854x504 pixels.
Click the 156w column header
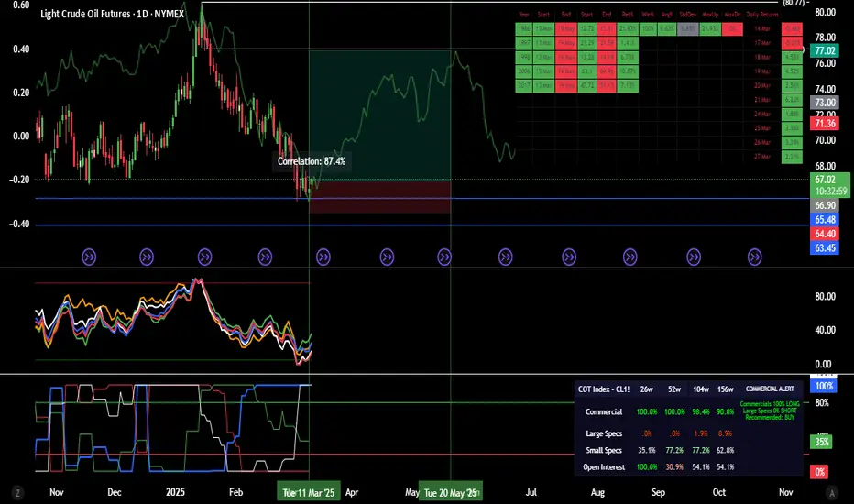(x=726, y=389)
